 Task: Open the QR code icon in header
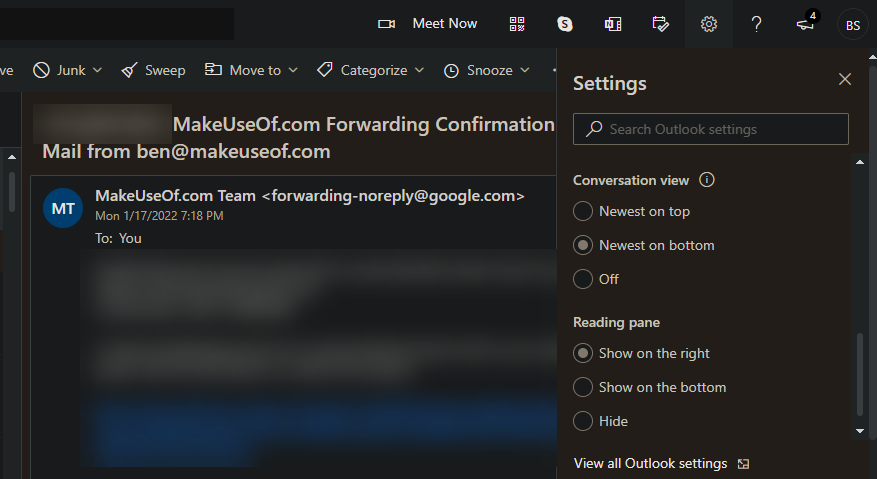pyautogui.click(x=517, y=24)
